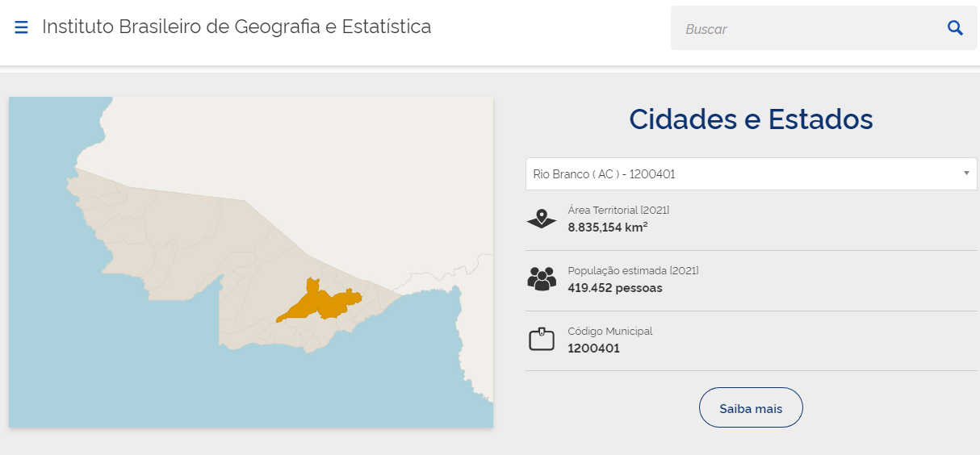Select the 8.835,154 km² area value
The height and width of the screenshot is (455, 980).
[x=608, y=227]
